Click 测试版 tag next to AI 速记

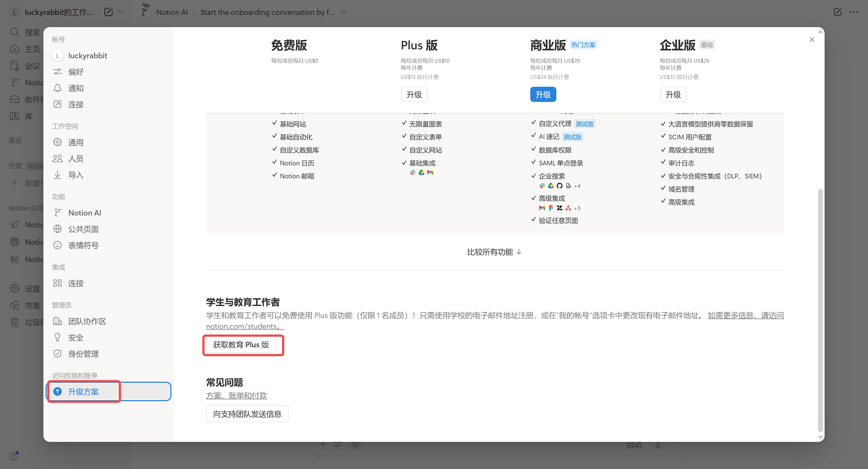(573, 137)
